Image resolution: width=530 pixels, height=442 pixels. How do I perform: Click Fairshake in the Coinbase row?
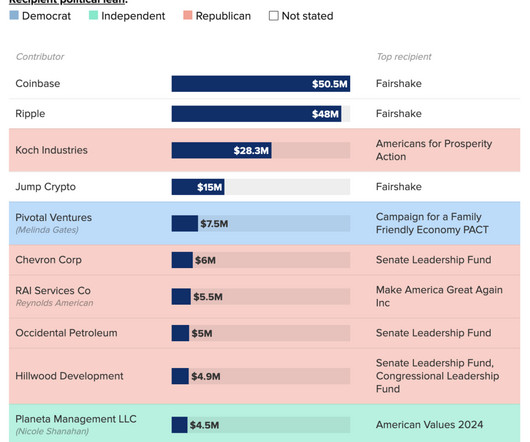pos(399,83)
